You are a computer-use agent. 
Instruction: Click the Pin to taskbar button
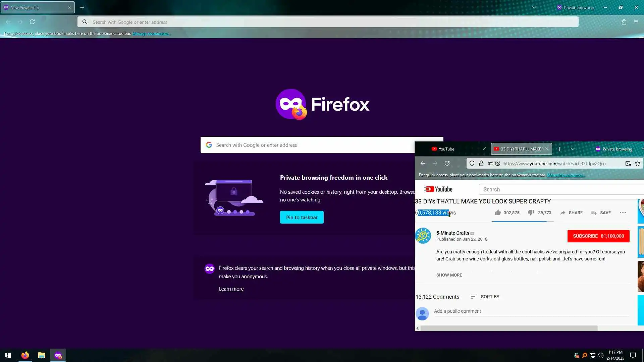pos(302,217)
